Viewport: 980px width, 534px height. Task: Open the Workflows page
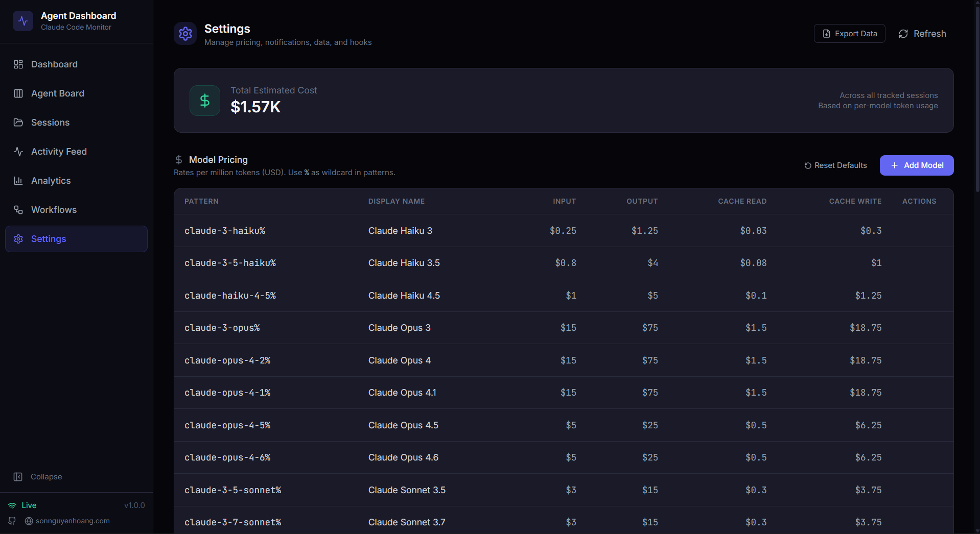pyautogui.click(x=76, y=210)
